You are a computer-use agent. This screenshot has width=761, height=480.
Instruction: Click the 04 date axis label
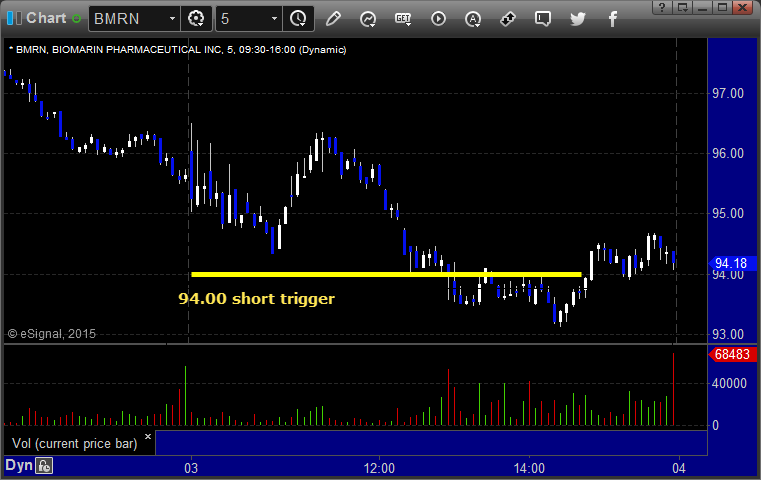[679, 468]
